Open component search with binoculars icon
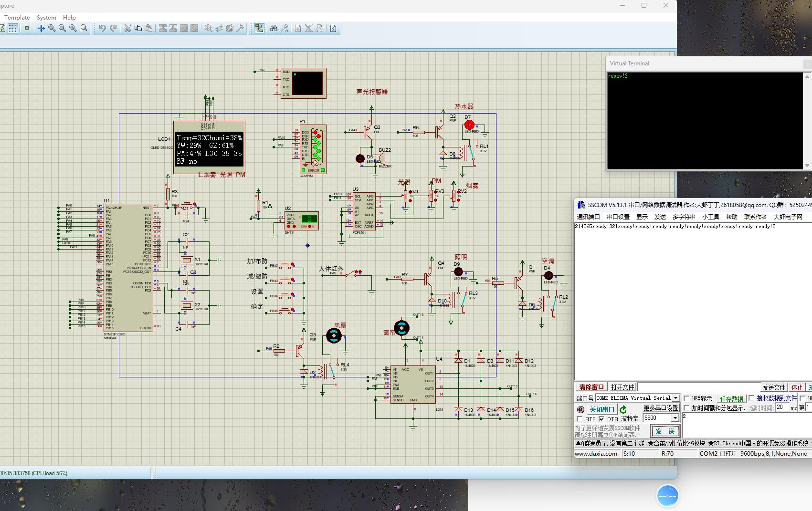 point(273,28)
